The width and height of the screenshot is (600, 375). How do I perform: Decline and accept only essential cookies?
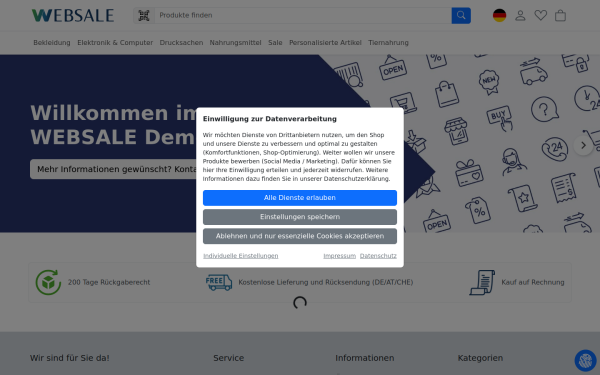point(300,236)
